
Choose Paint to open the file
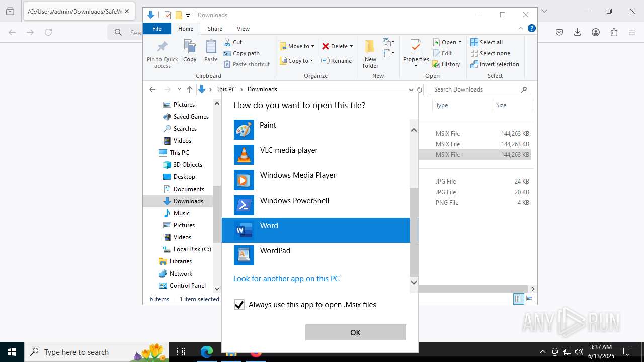tap(315, 130)
